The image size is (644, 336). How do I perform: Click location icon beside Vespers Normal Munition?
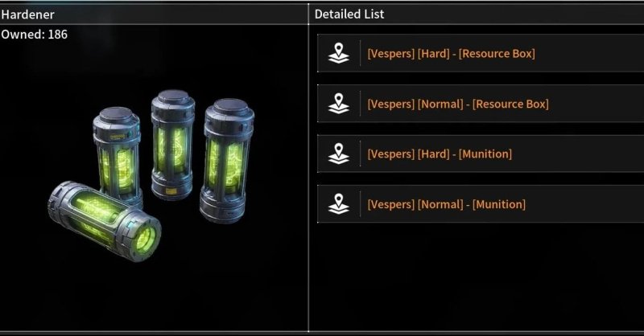pos(338,204)
